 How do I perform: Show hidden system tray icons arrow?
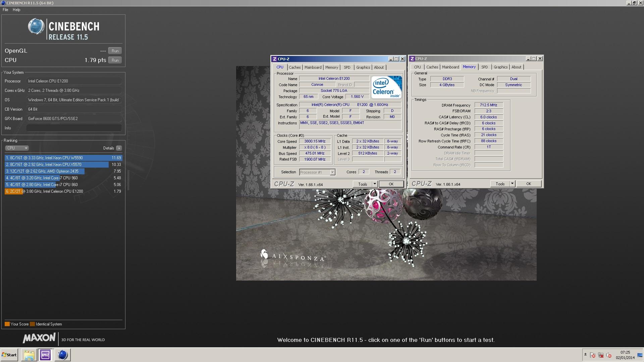coord(585,355)
